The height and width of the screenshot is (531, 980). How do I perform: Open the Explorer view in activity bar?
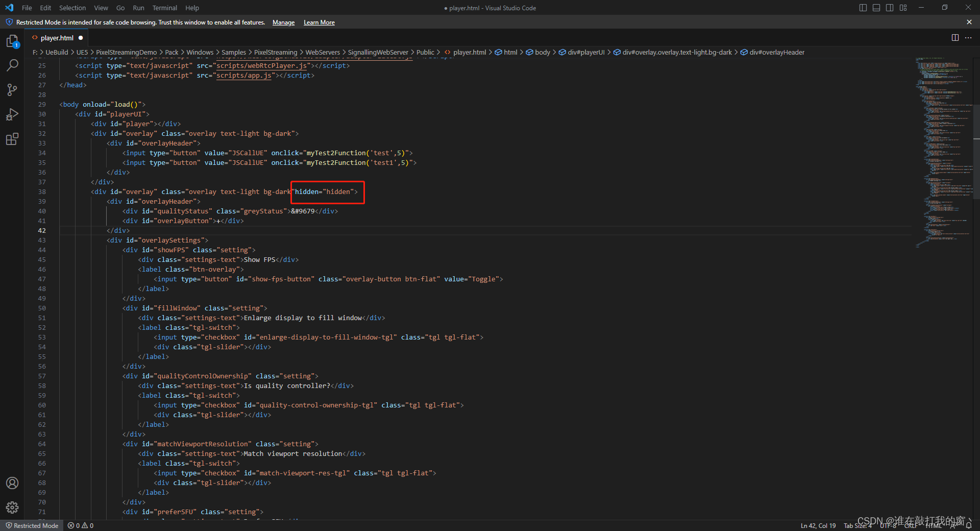[12, 41]
